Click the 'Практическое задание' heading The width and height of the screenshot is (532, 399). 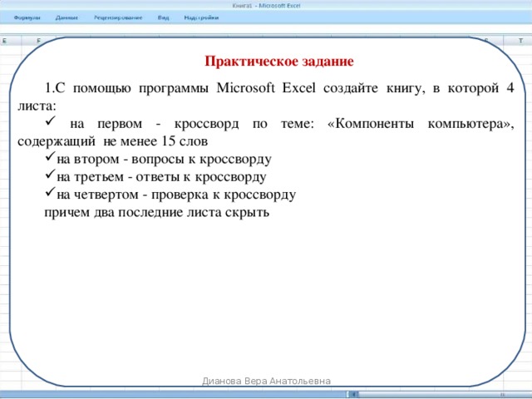pyautogui.click(x=279, y=62)
